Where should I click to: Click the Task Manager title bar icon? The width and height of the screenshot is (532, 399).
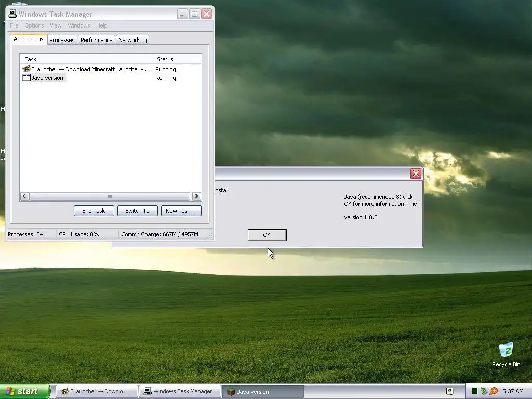click(x=12, y=14)
